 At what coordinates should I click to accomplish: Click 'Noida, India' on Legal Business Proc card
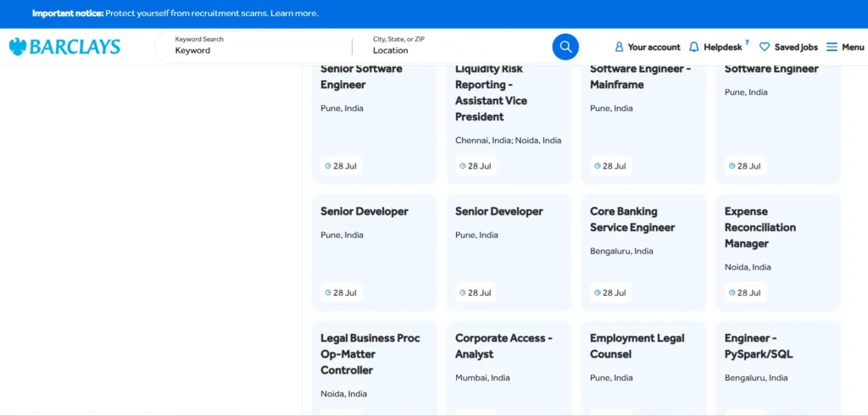[x=343, y=394]
